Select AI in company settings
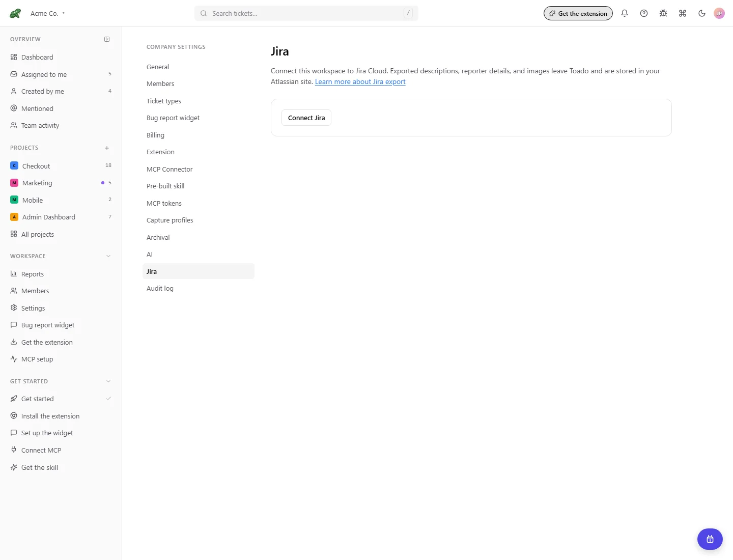The image size is (733, 560). 199,254
